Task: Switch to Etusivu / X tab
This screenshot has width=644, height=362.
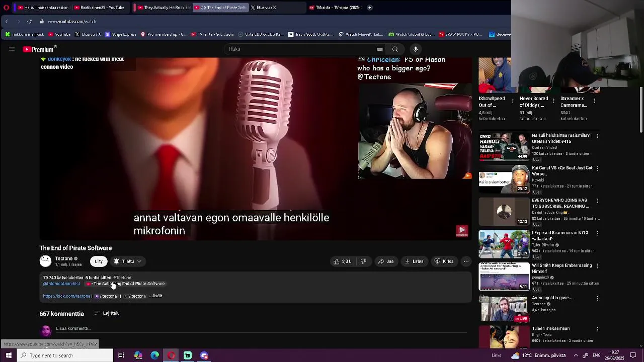Action: click(276, 8)
